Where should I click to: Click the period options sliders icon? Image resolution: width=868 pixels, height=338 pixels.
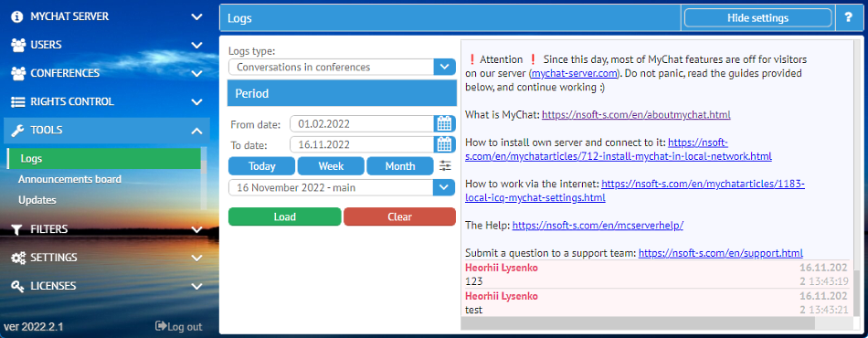click(x=446, y=165)
